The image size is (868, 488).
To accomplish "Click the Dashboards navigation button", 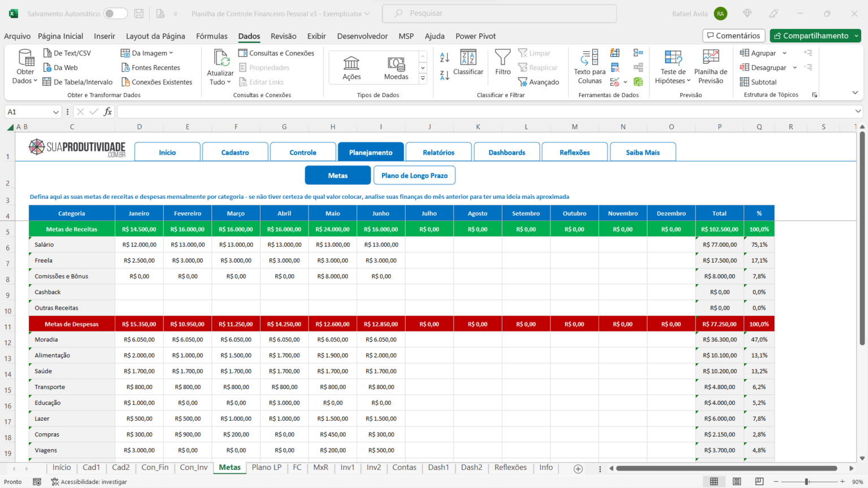I will [507, 152].
